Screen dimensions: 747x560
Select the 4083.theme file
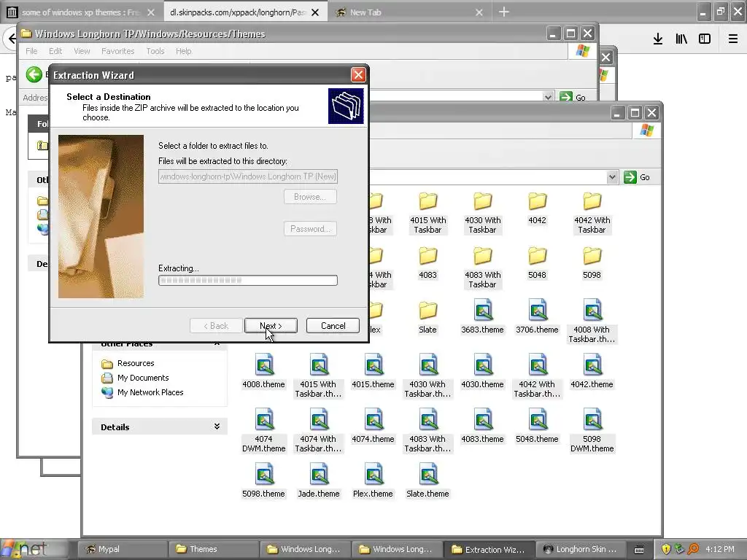[483, 426]
